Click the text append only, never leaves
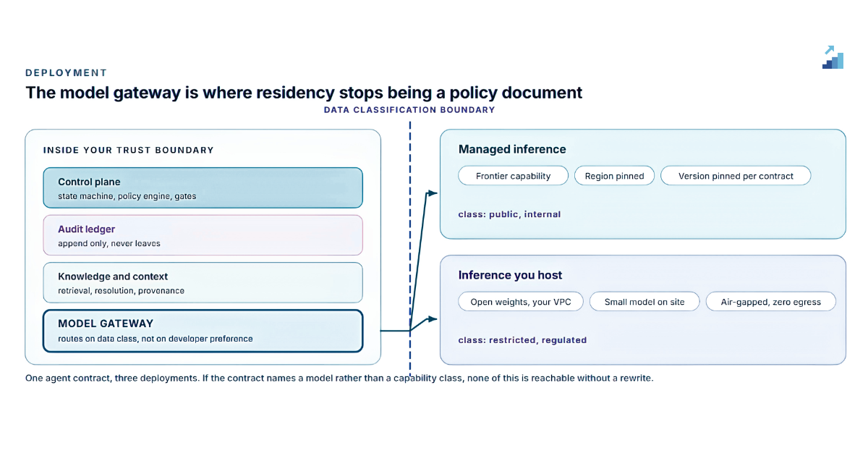The image size is (868, 456). click(x=109, y=243)
